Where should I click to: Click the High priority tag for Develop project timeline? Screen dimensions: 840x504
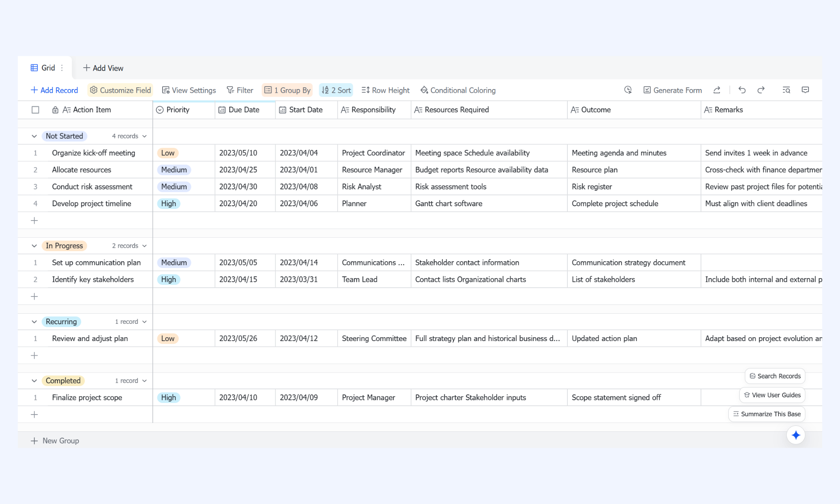click(168, 204)
